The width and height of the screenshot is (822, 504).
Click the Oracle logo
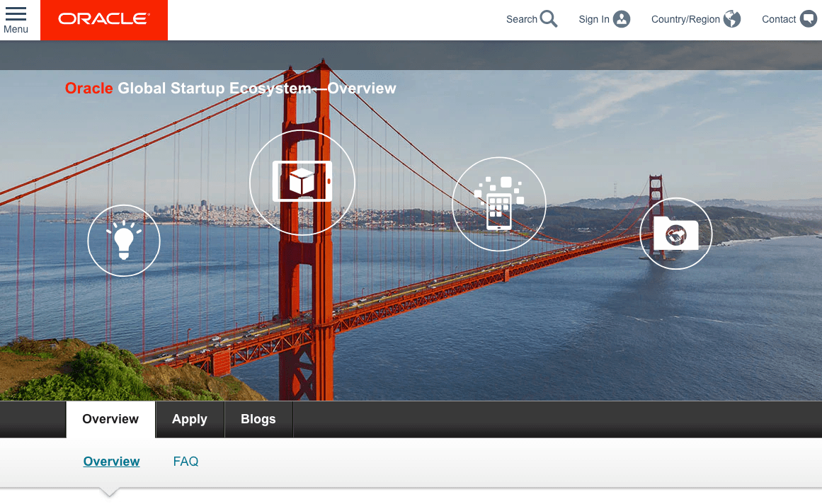[104, 20]
